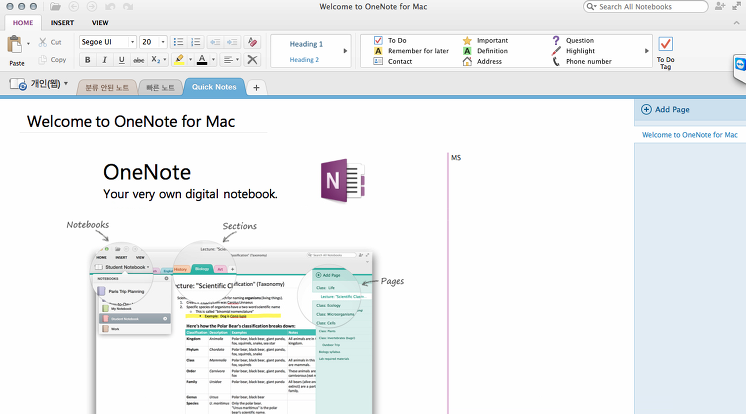Click the large To Do Tag button
746x414 pixels.
pos(666,52)
